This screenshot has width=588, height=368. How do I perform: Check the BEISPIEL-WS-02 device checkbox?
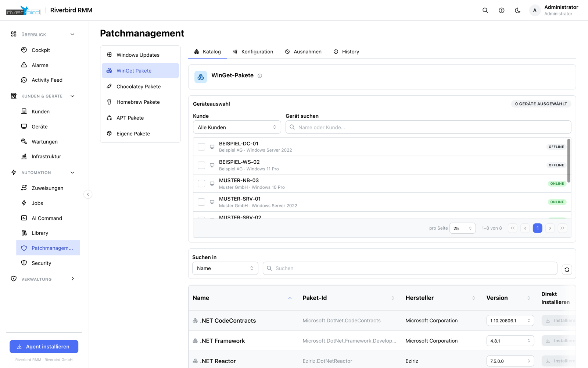coord(201,165)
